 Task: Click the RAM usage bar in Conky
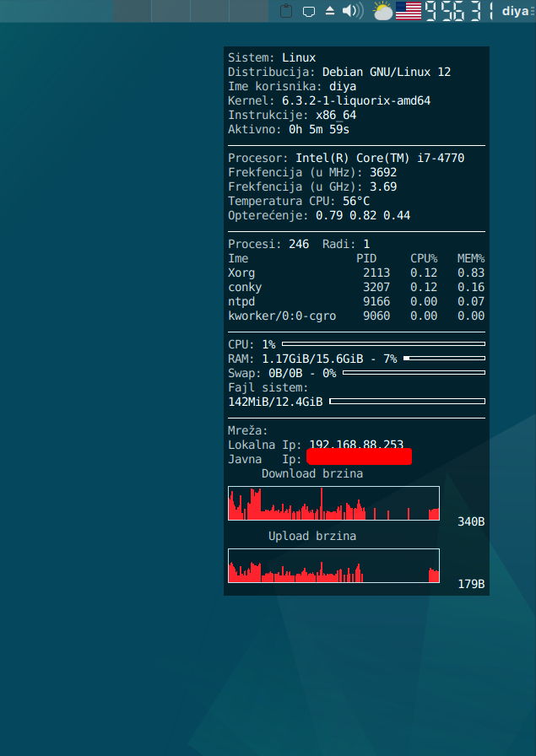pyautogui.click(x=444, y=359)
